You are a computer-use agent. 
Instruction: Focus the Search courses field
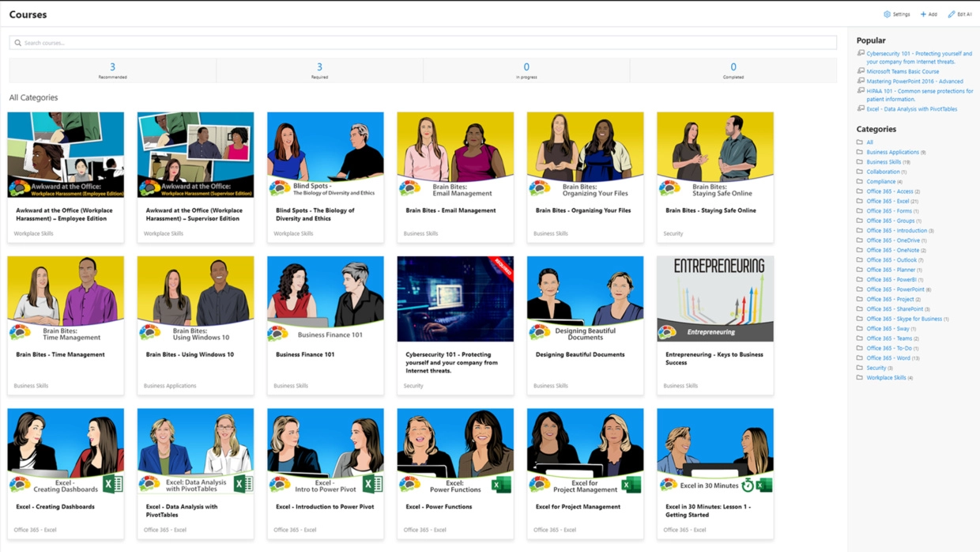click(423, 43)
